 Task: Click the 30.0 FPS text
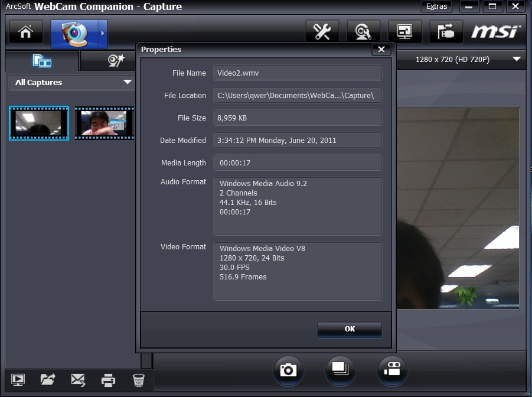pos(234,268)
